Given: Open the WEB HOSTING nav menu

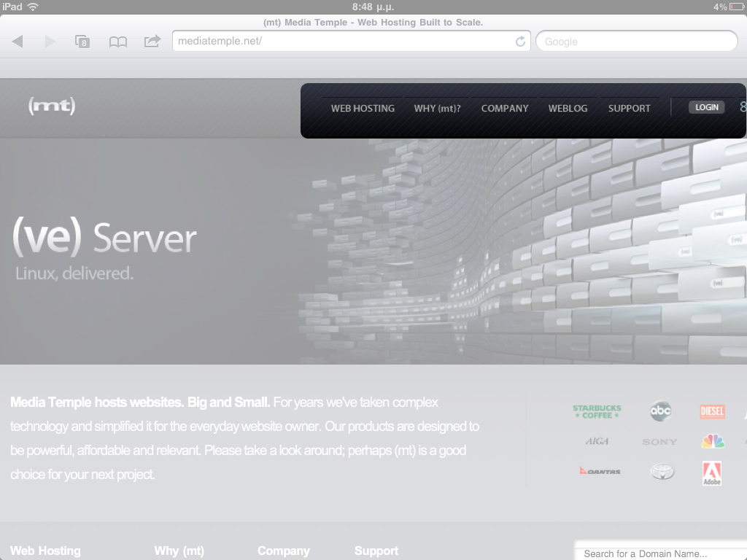Looking at the screenshot, I should [x=363, y=109].
